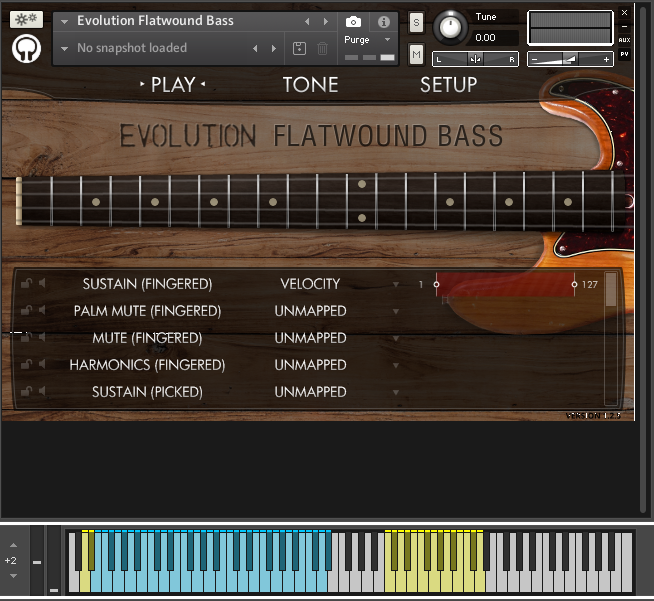Click lock icon for Sustain (Picked)

[26, 391]
